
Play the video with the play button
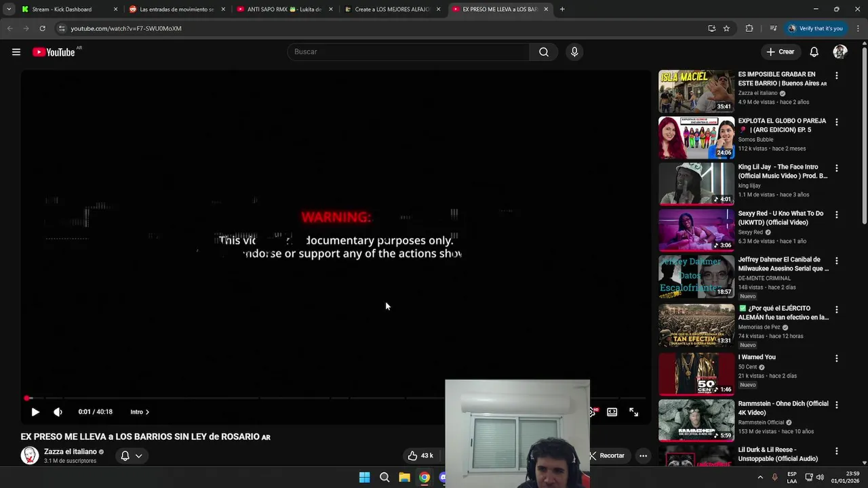(35, 412)
